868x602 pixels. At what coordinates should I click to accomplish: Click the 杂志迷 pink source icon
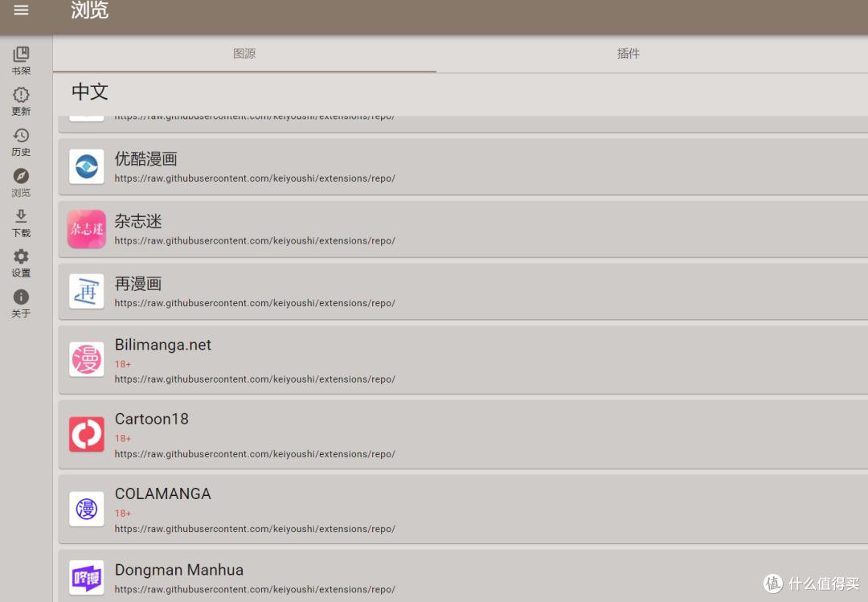coord(86,229)
